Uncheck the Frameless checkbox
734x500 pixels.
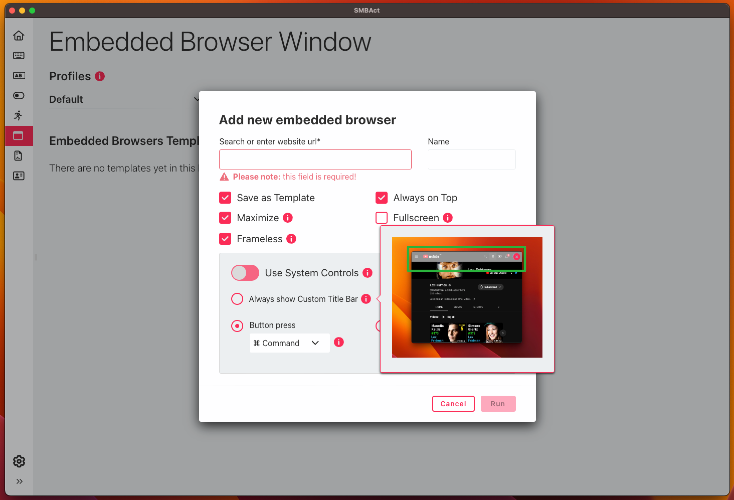coord(225,239)
